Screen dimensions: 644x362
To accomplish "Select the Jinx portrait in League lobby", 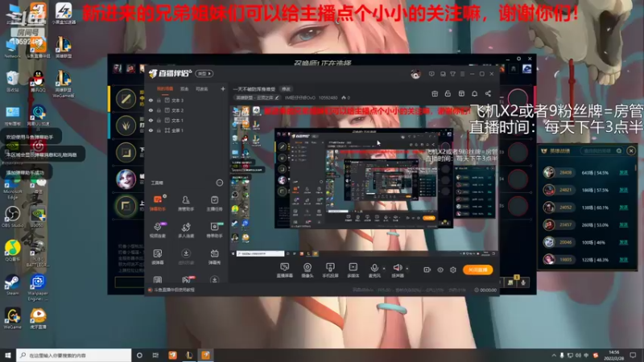I will point(126,179).
